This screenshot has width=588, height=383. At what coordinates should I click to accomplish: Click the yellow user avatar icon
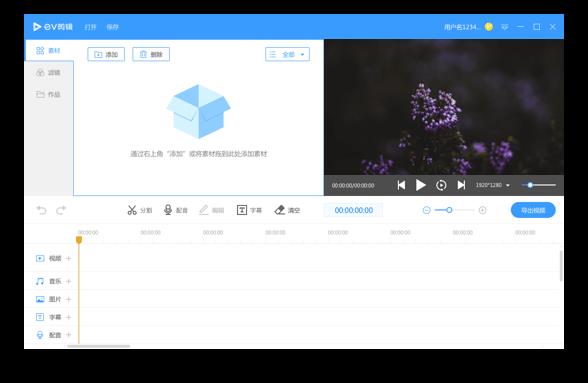tap(489, 27)
